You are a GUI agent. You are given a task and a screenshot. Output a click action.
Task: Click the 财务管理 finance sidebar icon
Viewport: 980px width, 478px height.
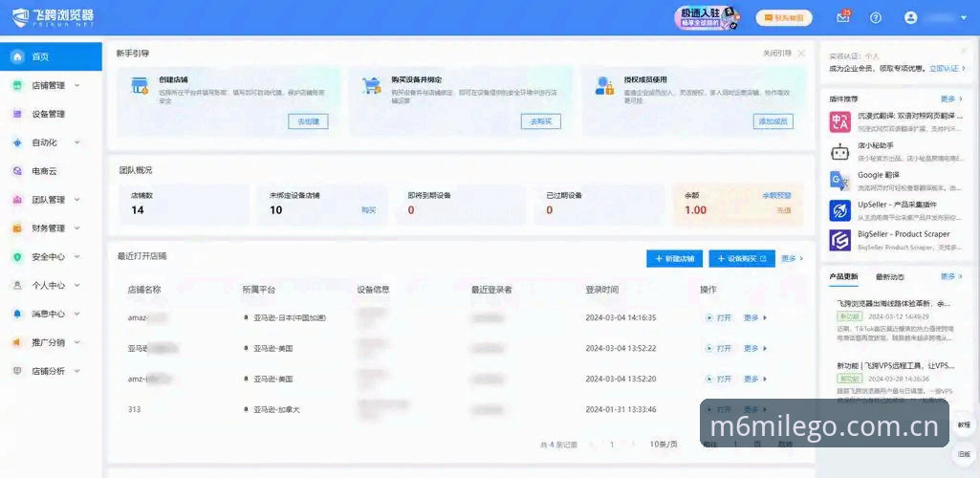[x=18, y=228]
